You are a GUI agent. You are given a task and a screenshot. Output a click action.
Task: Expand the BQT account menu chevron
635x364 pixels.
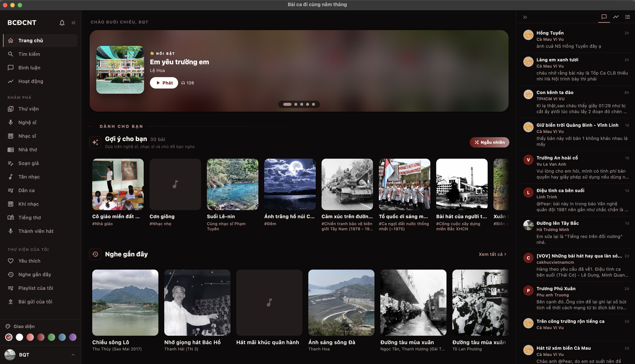click(x=73, y=355)
